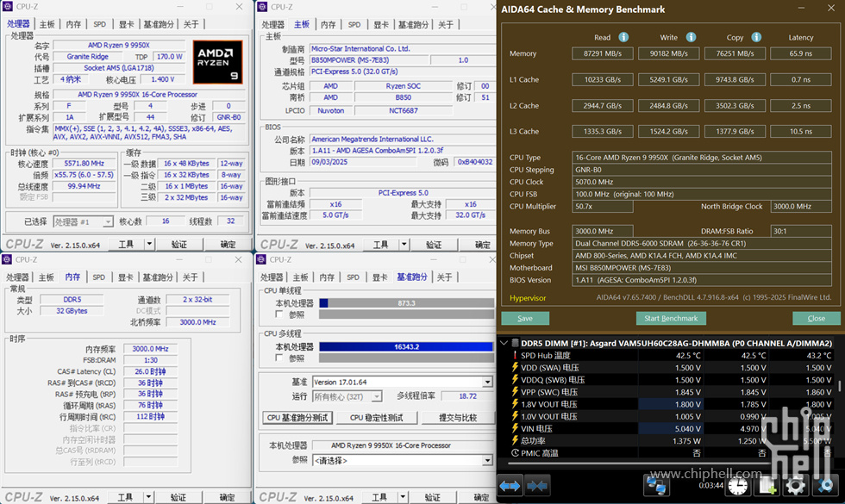Open the 所有核心 (32T) threads dropdown
Image resolution: width=845 pixels, height=504 pixels.
[377, 397]
